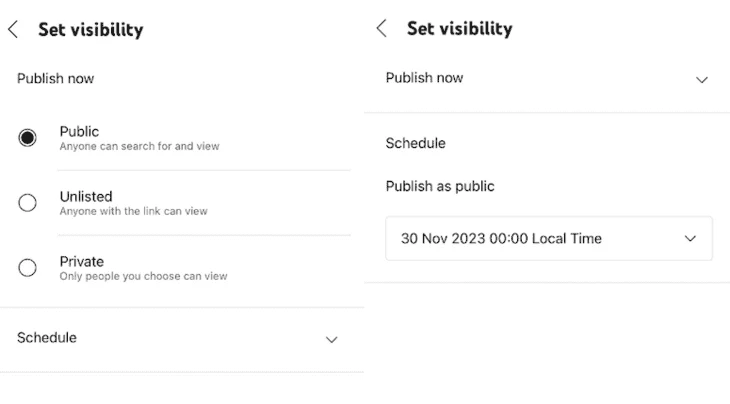Go back using arrow beside radio-options Set visibility

coord(13,29)
